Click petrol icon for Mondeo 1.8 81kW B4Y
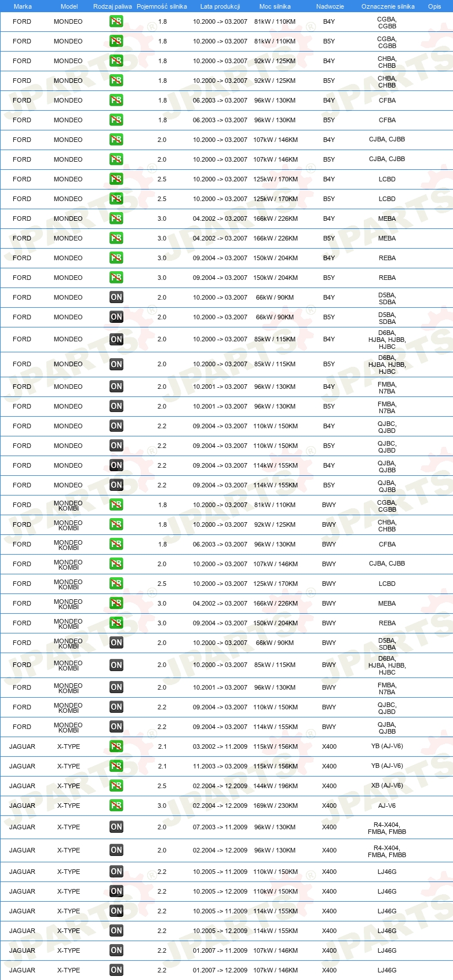 pyautogui.click(x=116, y=21)
